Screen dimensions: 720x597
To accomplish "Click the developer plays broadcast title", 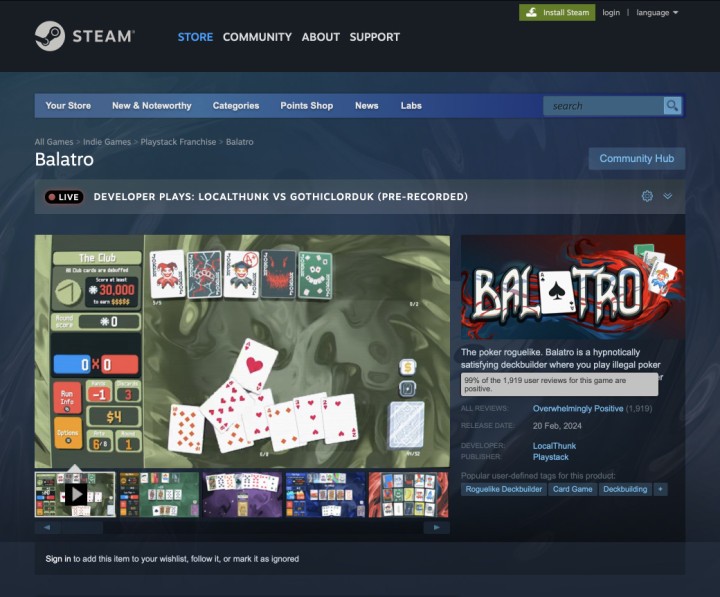I will 281,197.
